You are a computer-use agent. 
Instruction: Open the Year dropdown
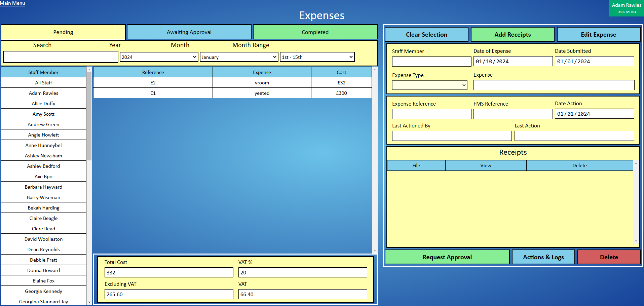click(x=159, y=57)
